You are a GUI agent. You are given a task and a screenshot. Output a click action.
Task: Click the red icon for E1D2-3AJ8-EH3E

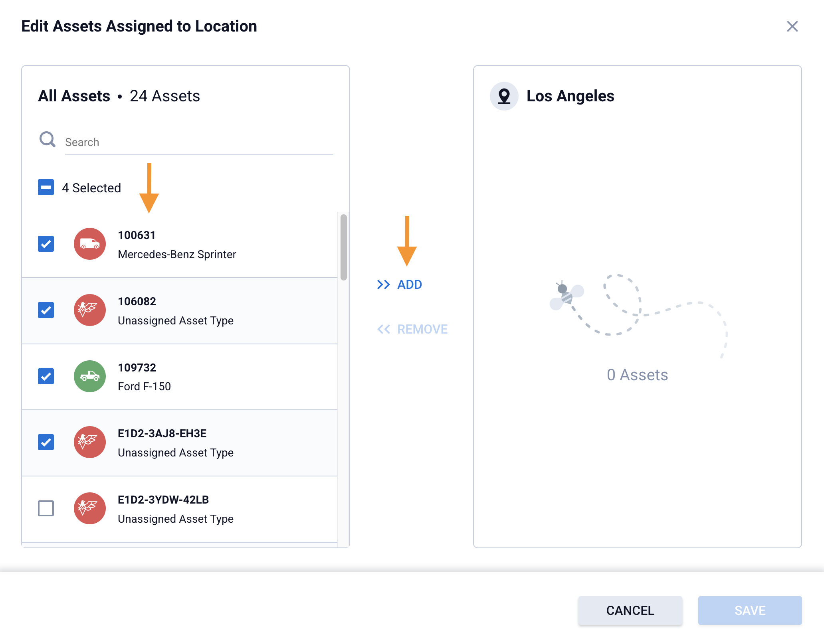point(90,442)
